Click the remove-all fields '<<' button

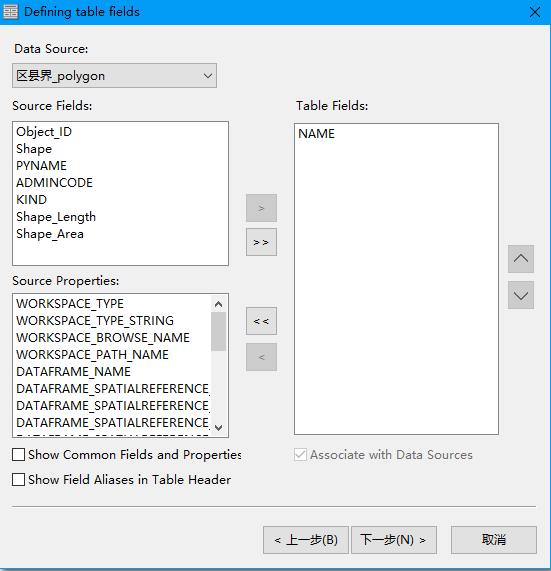pos(261,321)
